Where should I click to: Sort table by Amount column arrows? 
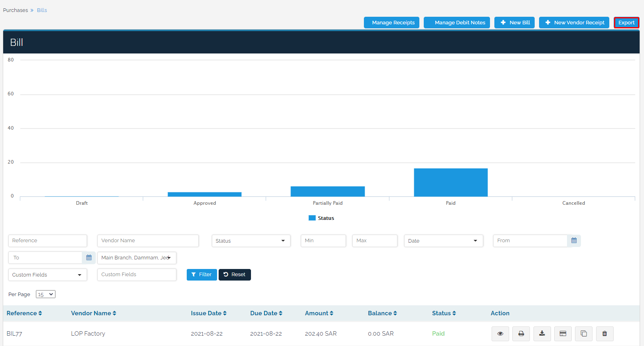(332, 313)
